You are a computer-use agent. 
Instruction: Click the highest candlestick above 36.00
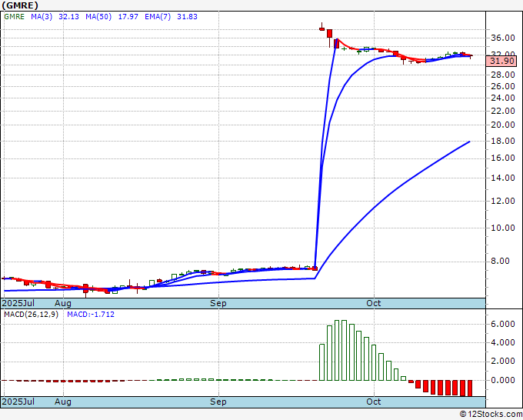click(x=321, y=28)
